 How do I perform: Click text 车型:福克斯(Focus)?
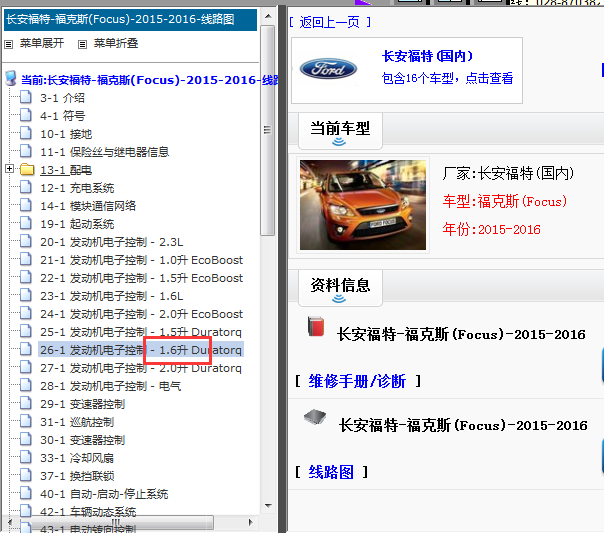[x=505, y=201]
